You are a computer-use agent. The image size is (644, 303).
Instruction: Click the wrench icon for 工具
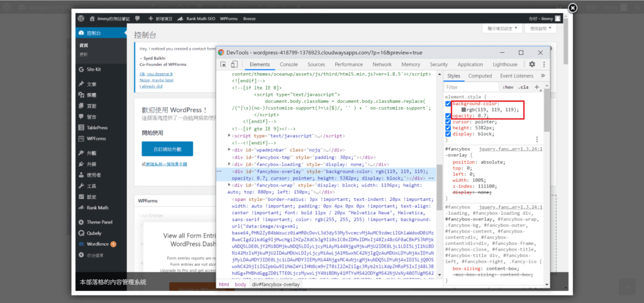coord(81,186)
